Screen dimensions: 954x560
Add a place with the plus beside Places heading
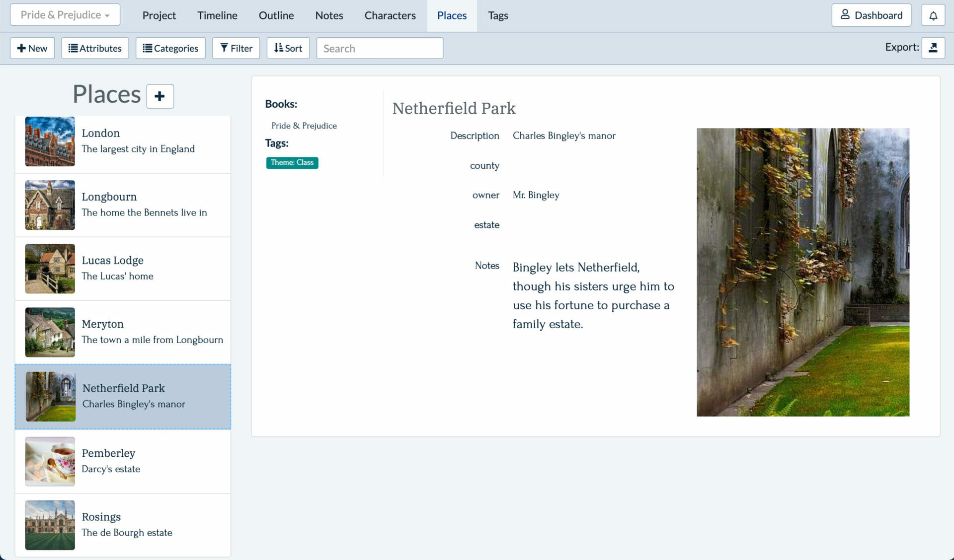click(x=159, y=96)
